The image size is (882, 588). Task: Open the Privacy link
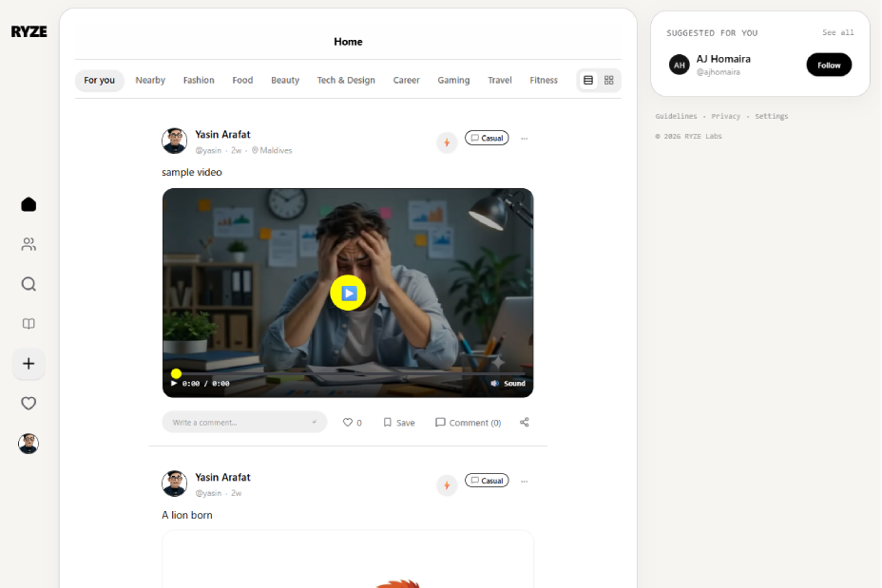pos(725,116)
